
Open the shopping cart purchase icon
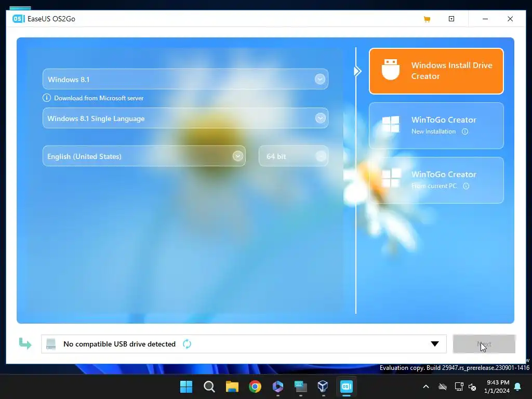click(x=427, y=19)
